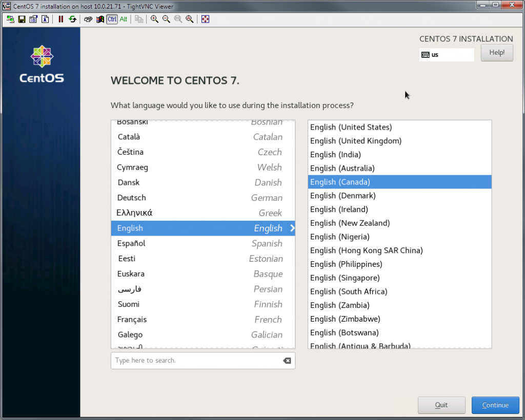Select Galego (Galician) in the language list

203,335
